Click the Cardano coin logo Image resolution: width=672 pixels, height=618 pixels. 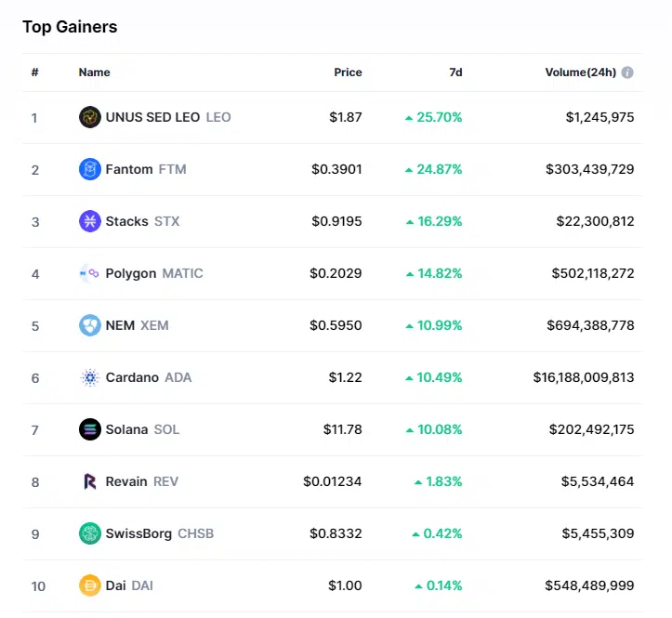point(89,377)
